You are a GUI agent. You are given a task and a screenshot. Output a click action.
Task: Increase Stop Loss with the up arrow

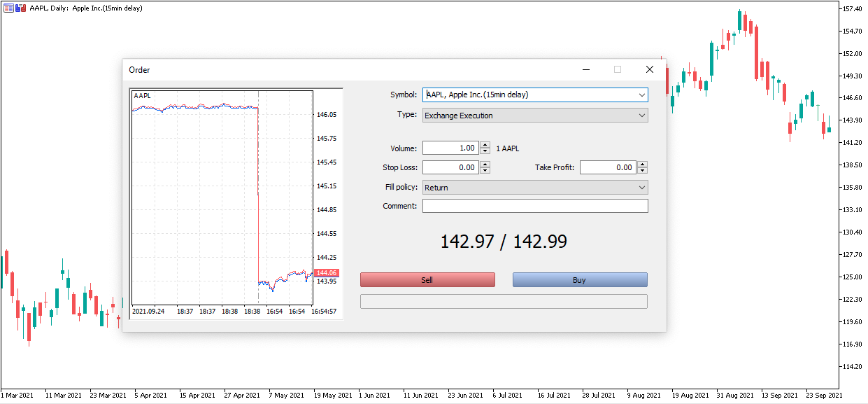[x=485, y=165]
